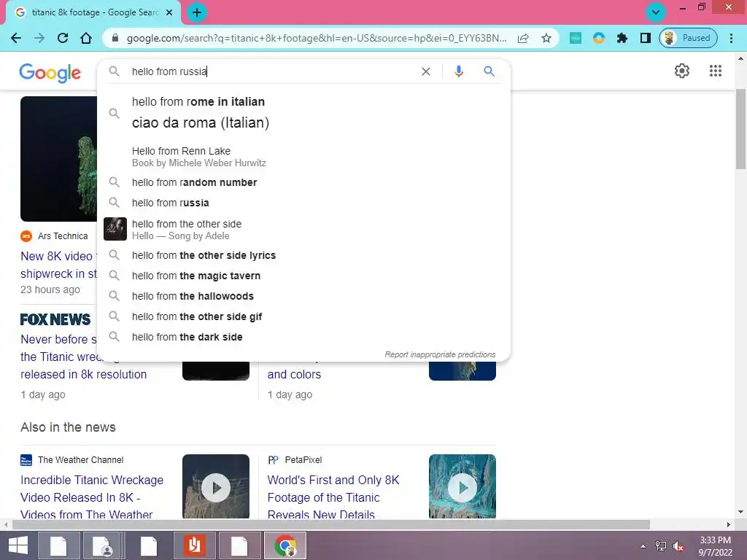Open the Chrome taskbar icon
The image size is (747, 560).
pyautogui.click(x=285, y=545)
